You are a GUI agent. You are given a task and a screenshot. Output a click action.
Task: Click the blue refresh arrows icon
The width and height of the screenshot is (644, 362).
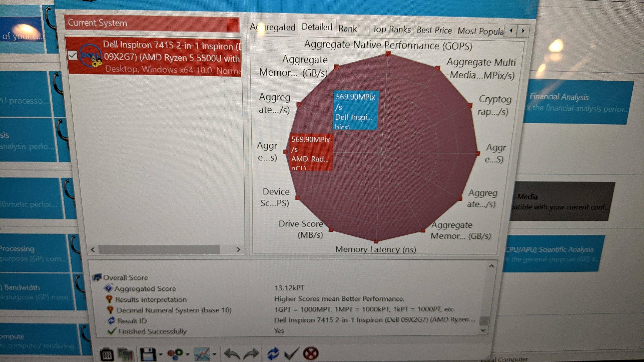tap(273, 353)
